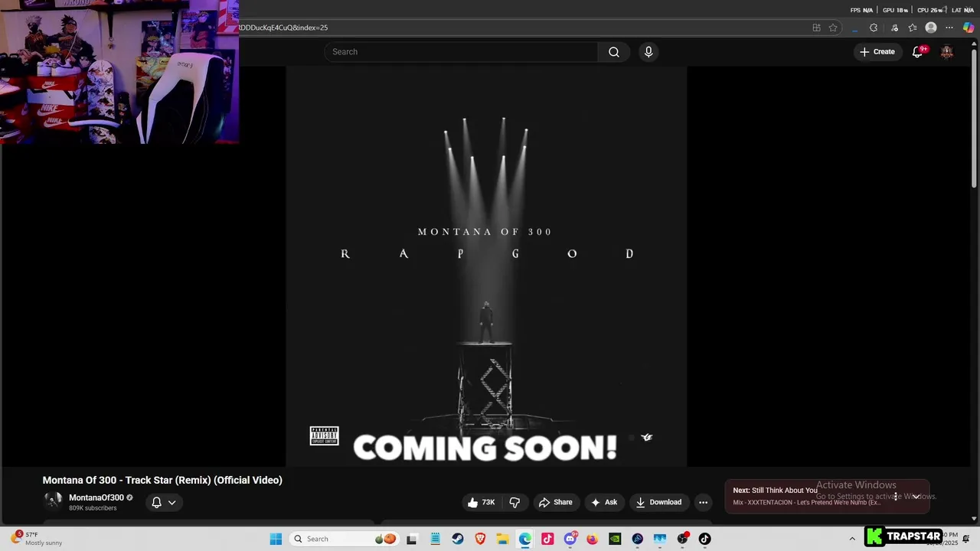Open Firefox from the taskbar
This screenshot has height=551, width=980.
593,539
